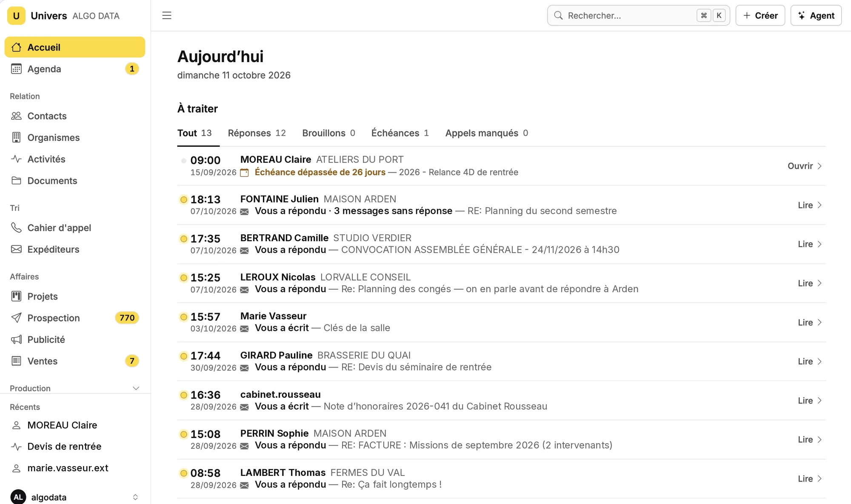Open Agenda via its calendar icon
Image resolution: width=851 pixels, height=504 pixels.
17,69
